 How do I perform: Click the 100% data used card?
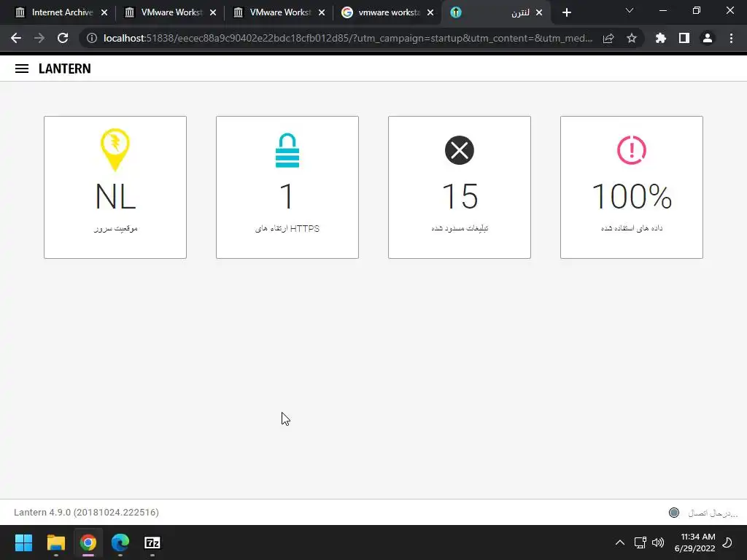(632, 187)
